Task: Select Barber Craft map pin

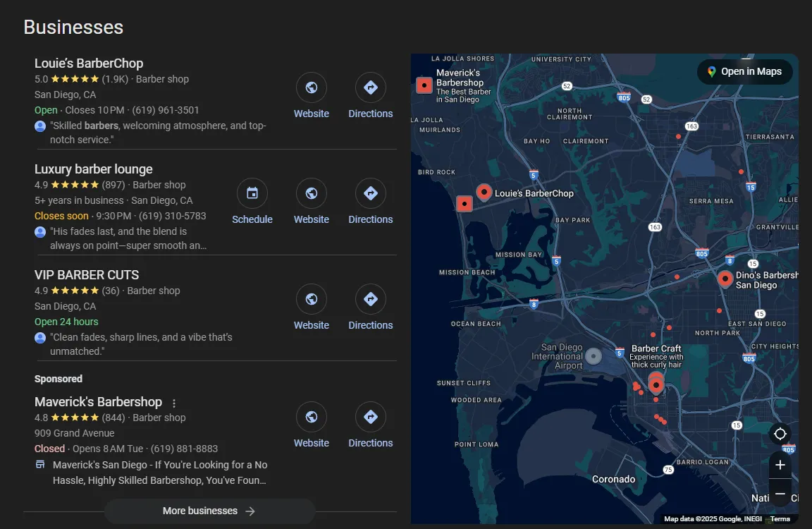Action: [x=656, y=385]
